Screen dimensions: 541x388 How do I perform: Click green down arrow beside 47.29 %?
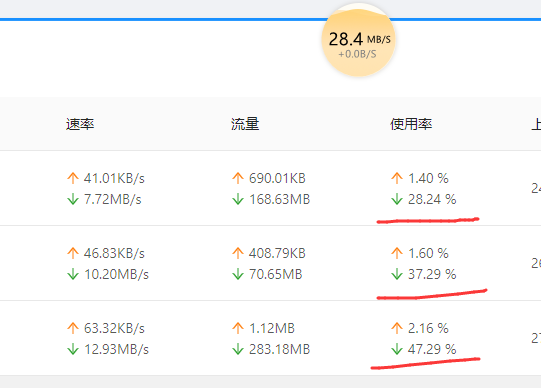(397, 349)
